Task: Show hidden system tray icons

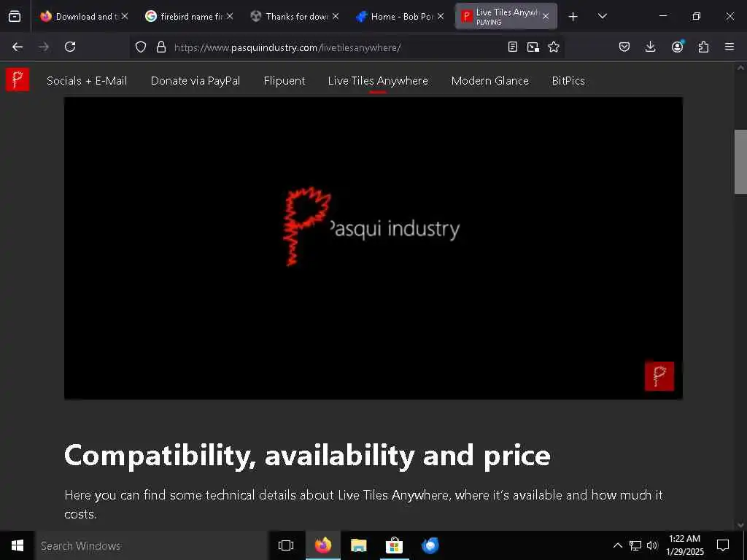Action: point(617,545)
